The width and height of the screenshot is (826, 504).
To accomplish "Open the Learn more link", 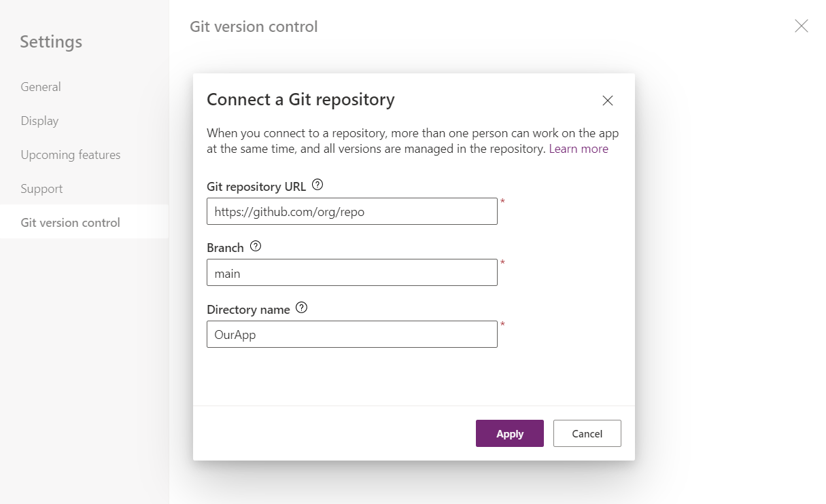I will (x=579, y=148).
